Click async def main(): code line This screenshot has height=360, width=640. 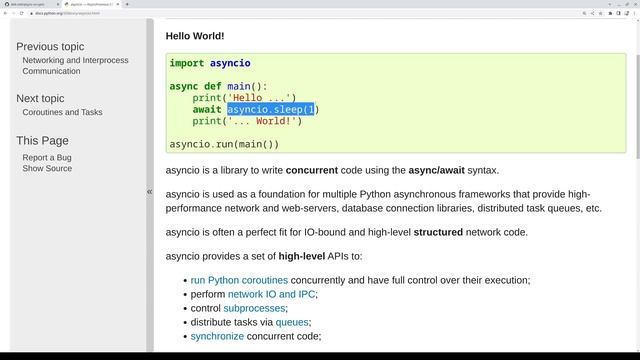coord(218,87)
